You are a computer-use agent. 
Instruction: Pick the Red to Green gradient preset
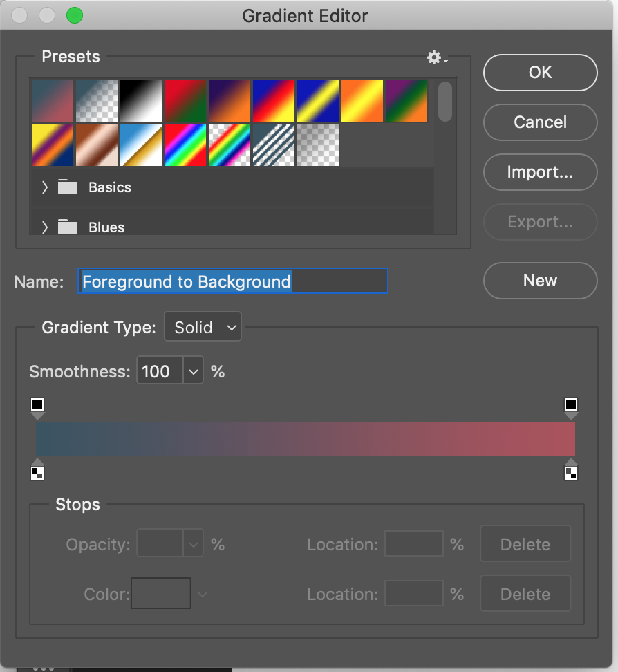185,101
